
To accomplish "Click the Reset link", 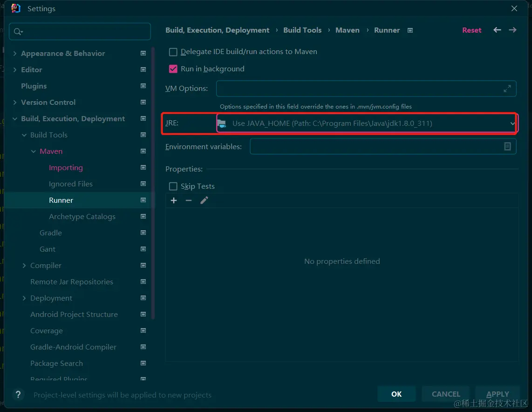I will click(x=471, y=30).
